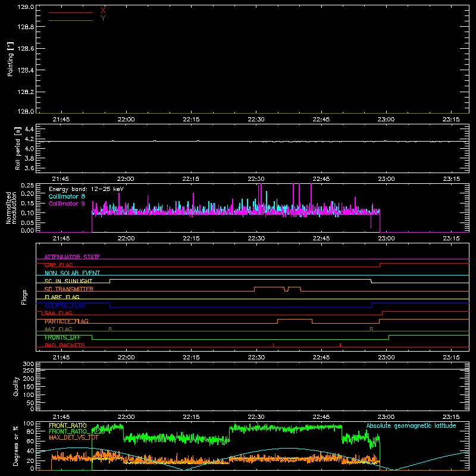The image size is (476, 476).
Task: Select the MAX_DET_VS_TOT legend entry
Action: click(x=74, y=437)
